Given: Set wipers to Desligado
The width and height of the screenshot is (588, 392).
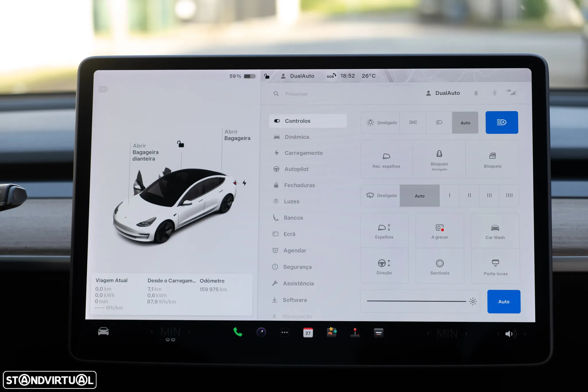Looking at the screenshot, I should coord(380,196).
